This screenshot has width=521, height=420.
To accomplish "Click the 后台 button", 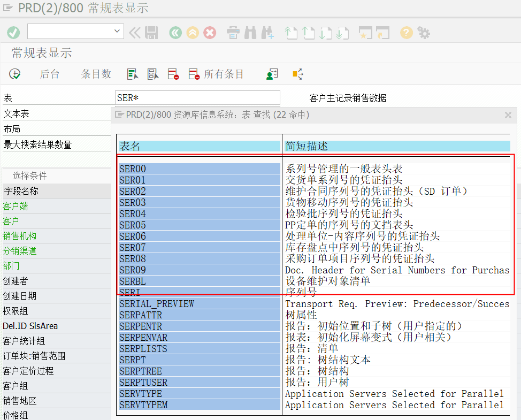I will [x=50, y=74].
